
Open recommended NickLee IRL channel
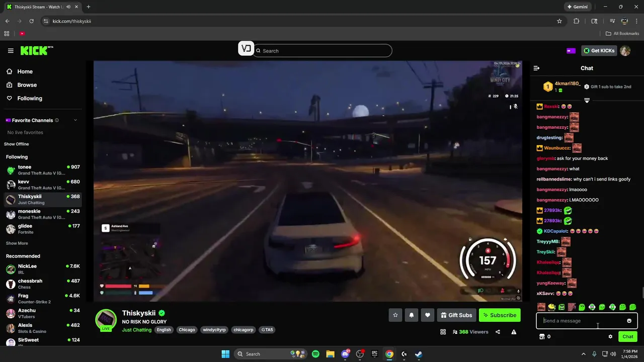coord(42,269)
